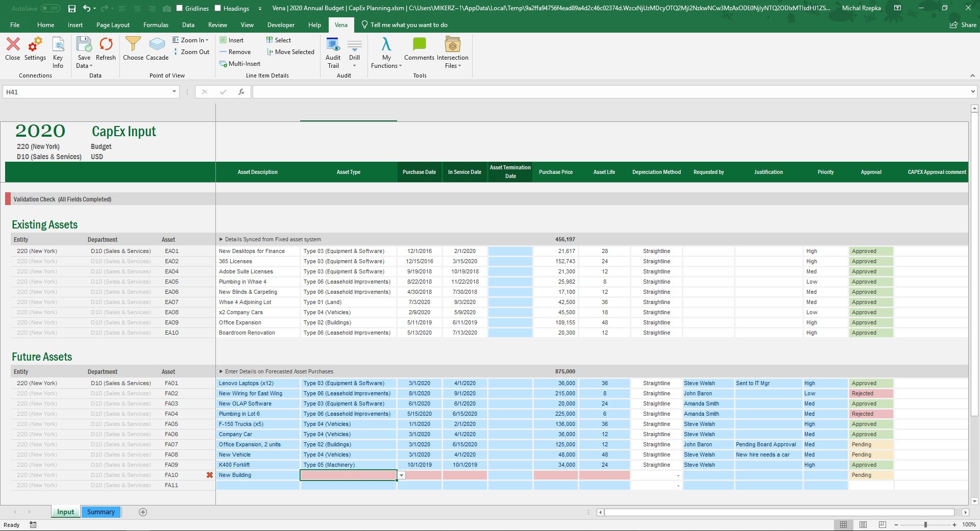The image size is (980, 531).
Task: Open the Formulas ribbon tab
Action: 156,24
